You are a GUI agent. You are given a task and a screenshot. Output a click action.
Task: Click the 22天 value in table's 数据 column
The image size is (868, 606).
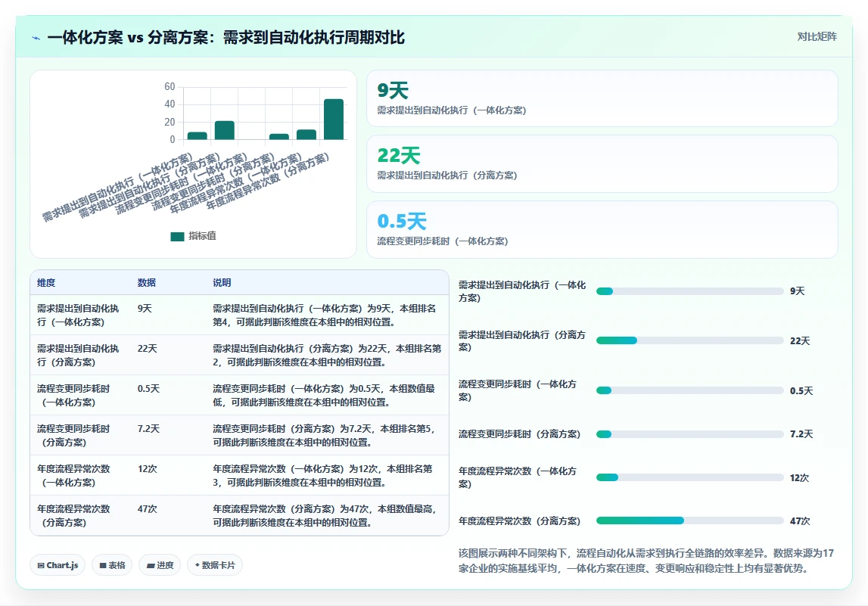point(148,349)
